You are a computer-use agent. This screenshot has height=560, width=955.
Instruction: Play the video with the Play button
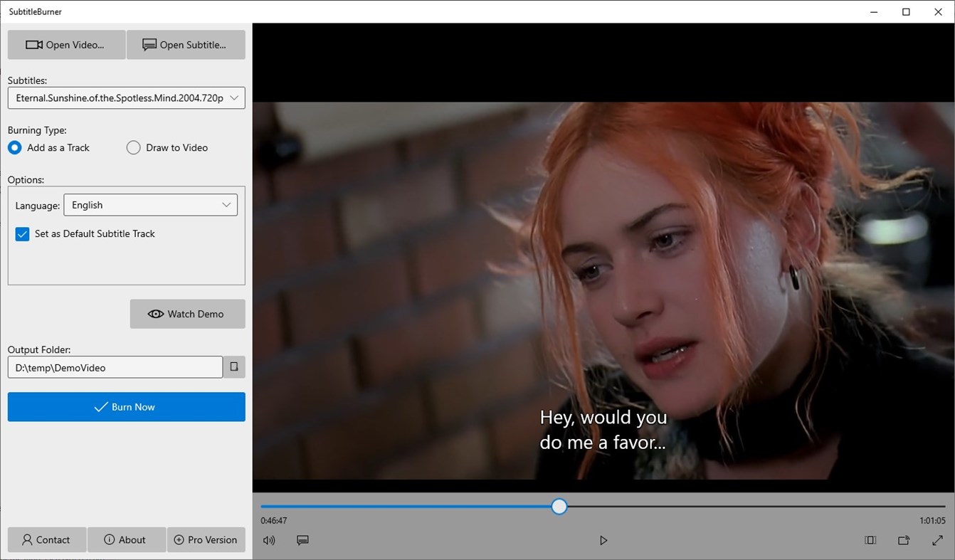pos(603,540)
